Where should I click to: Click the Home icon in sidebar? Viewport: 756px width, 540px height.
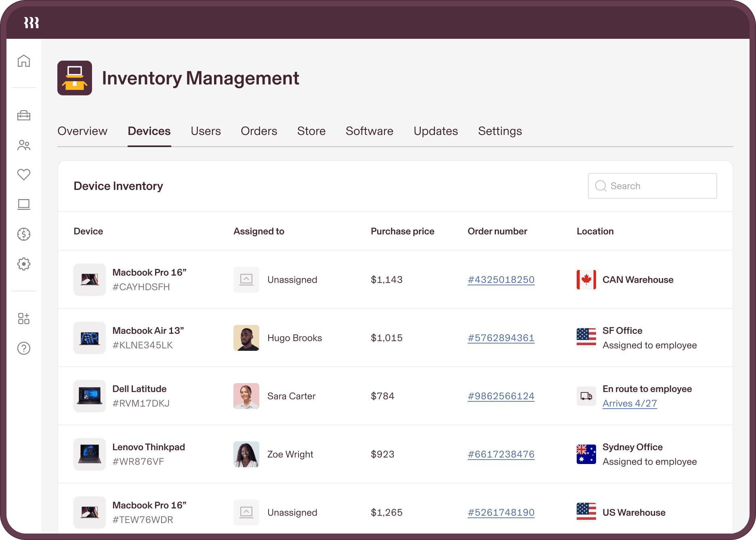(24, 61)
